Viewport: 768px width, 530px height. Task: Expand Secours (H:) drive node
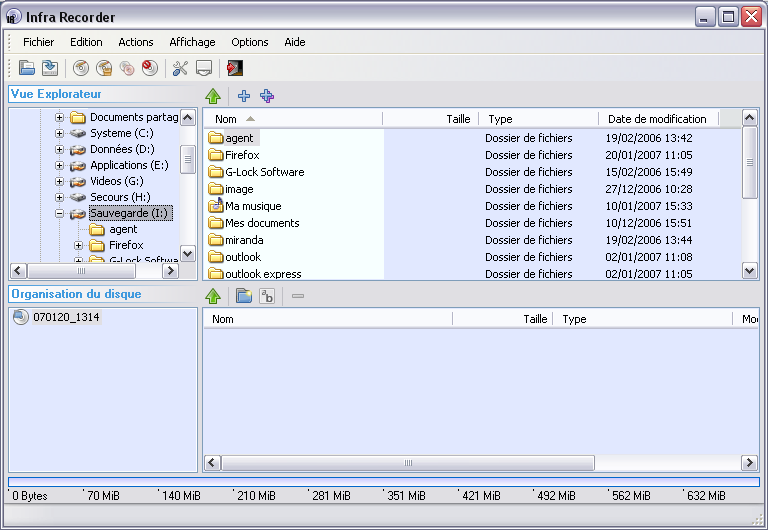pyautogui.click(x=59, y=197)
